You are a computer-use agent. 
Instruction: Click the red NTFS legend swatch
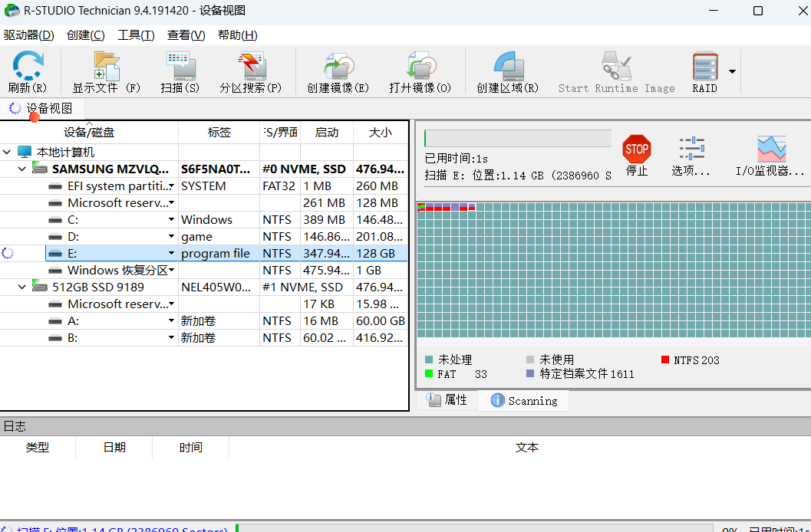665,360
